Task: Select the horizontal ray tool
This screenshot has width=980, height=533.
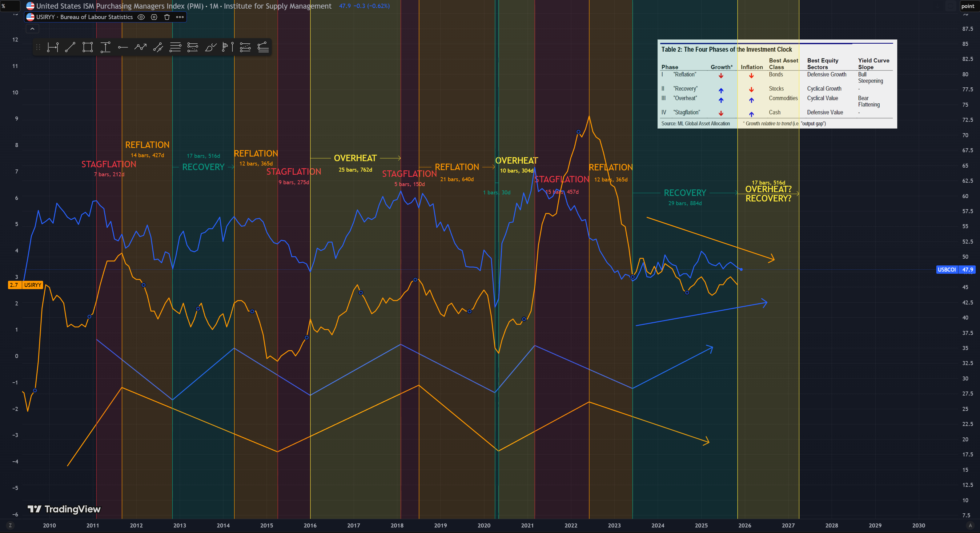Action: pyautogui.click(x=122, y=47)
